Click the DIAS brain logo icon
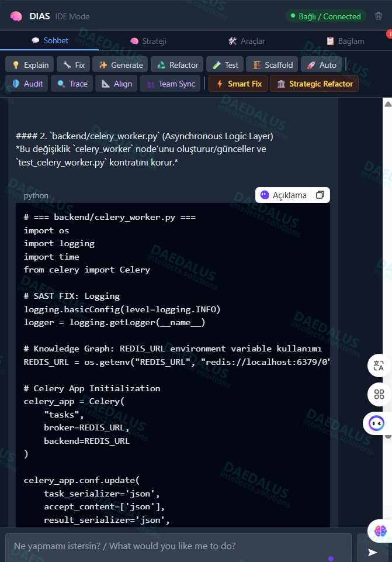The height and width of the screenshot is (562, 392). 16,16
